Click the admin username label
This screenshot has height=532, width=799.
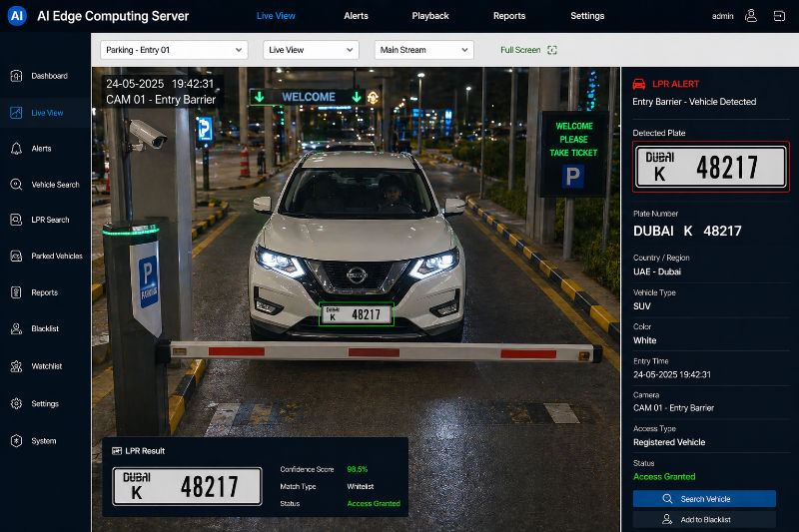tap(722, 16)
